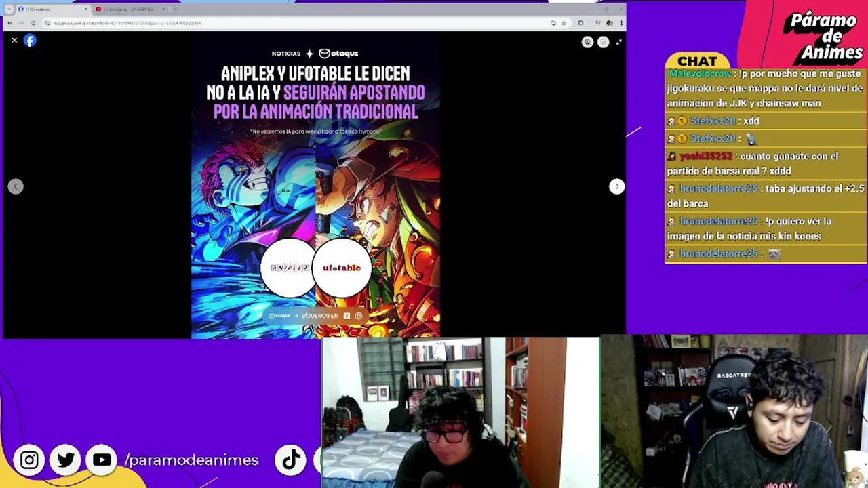Click the Twitter icon in overlay

click(66, 460)
